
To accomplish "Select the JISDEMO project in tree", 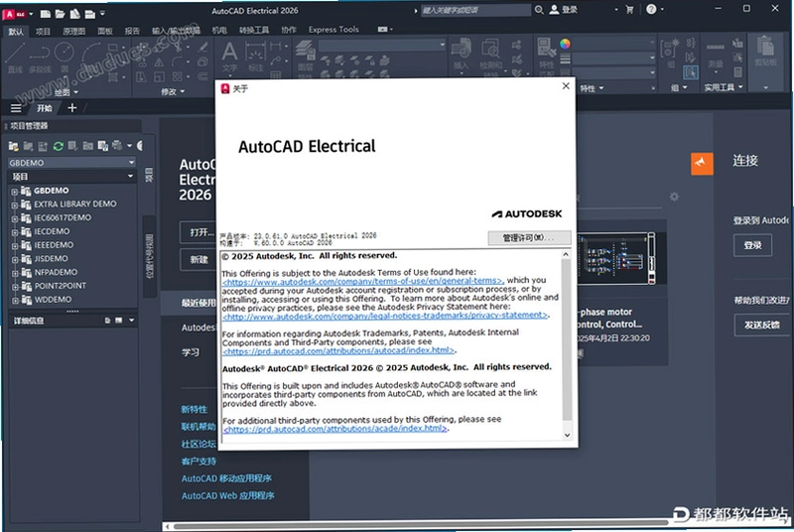I will (x=52, y=259).
